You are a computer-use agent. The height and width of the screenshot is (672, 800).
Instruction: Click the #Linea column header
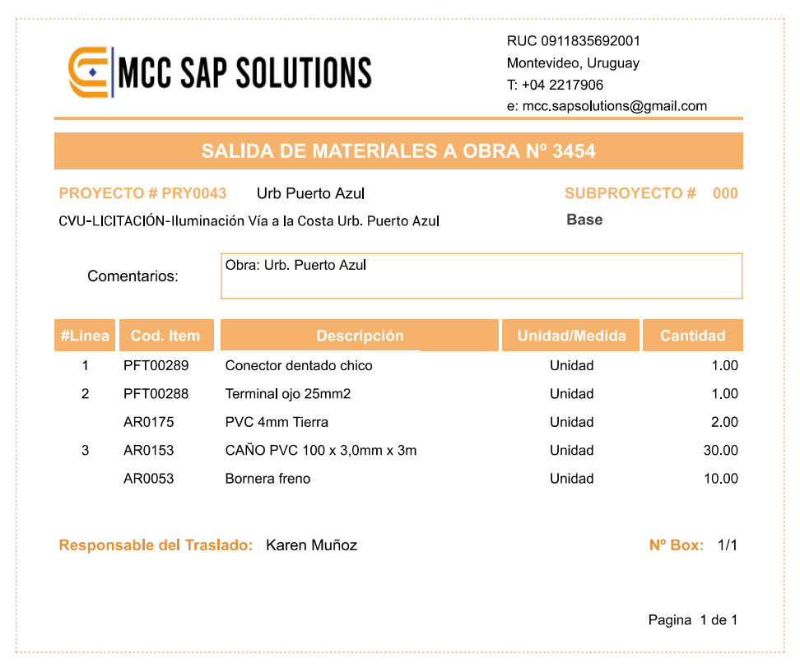click(85, 335)
